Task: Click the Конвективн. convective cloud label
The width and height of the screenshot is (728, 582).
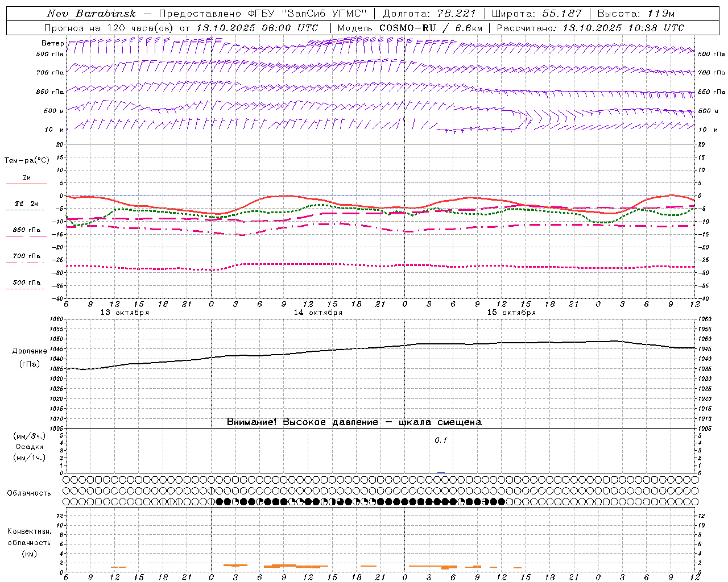Action: coord(30,531)
